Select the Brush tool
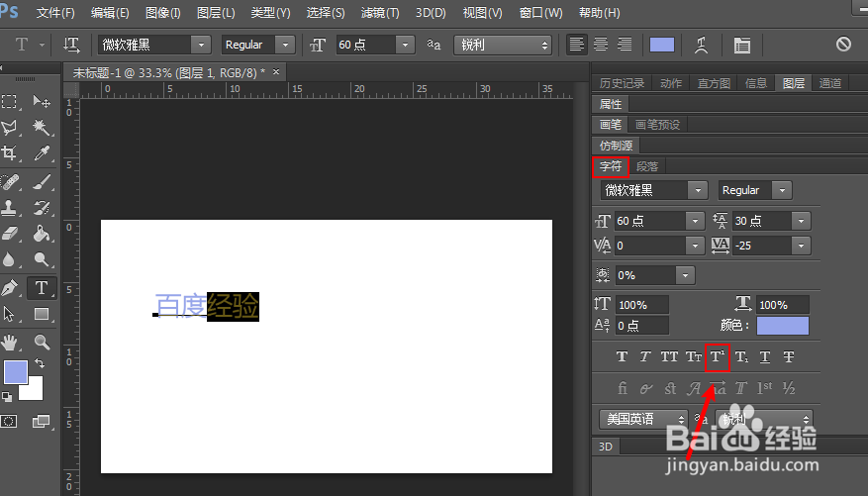868x496 pixels. [42, 181]
